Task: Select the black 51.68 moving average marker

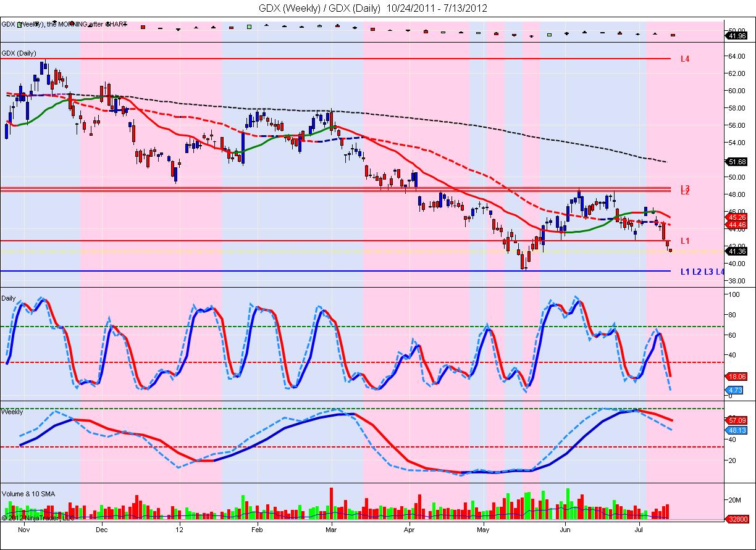Action: click(x=737, y=162)
